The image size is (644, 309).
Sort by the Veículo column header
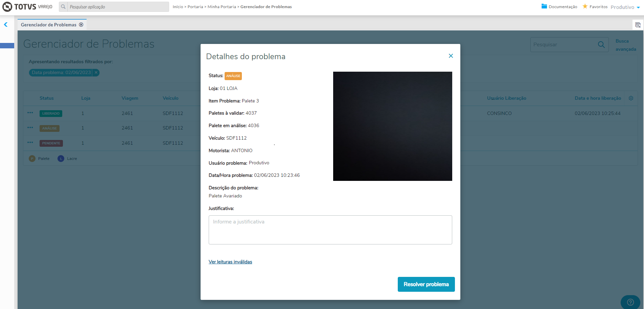170,98
